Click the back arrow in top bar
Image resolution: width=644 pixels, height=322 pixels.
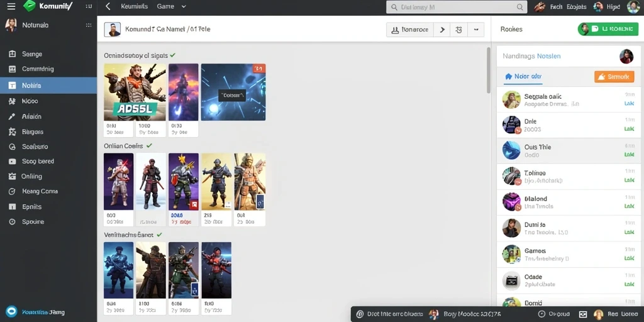[x=108, y=6]
